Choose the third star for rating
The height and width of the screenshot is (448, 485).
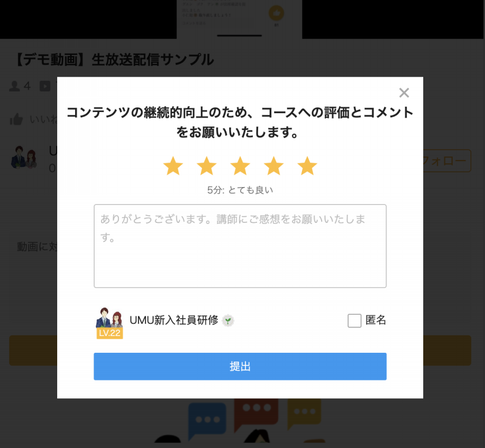click(240, 166)
